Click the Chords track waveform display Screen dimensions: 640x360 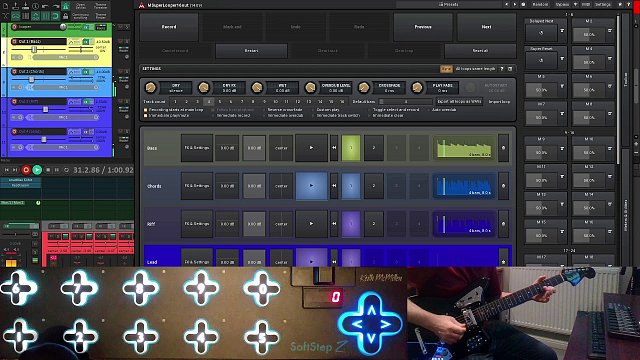pos(464,186)
